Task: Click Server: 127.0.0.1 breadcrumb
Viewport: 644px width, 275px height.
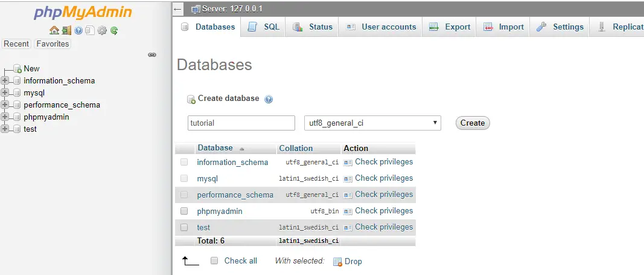Action: coord(232,8)
